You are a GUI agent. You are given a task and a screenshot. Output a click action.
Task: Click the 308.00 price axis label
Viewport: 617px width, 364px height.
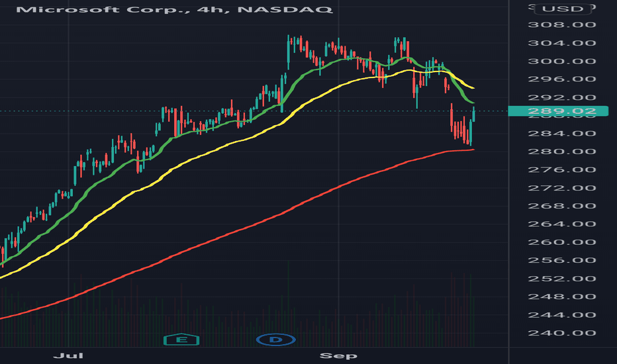562,24
